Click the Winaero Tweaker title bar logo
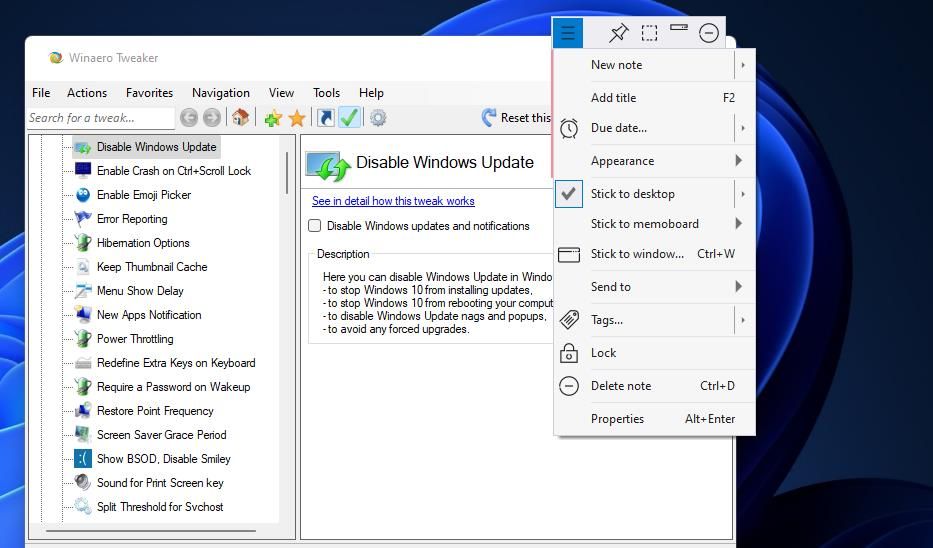 click(56, 58)
